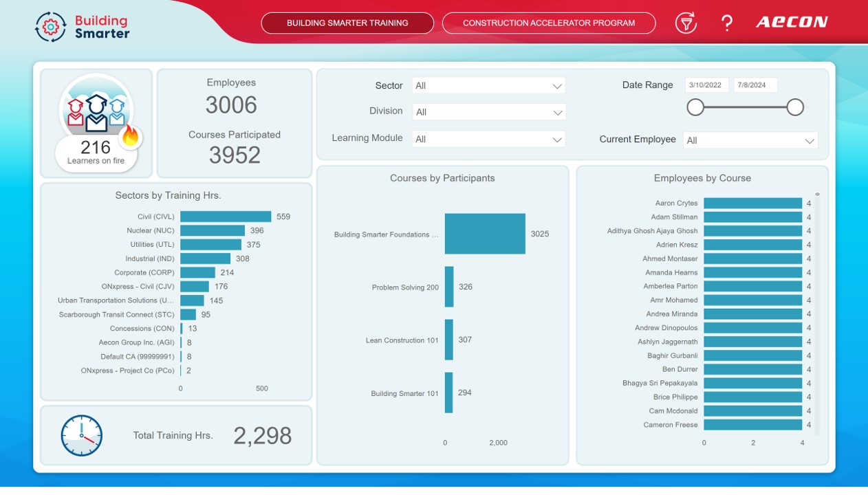
Task: Click the Employees by Course scrollbar
Action: point(818,313)
